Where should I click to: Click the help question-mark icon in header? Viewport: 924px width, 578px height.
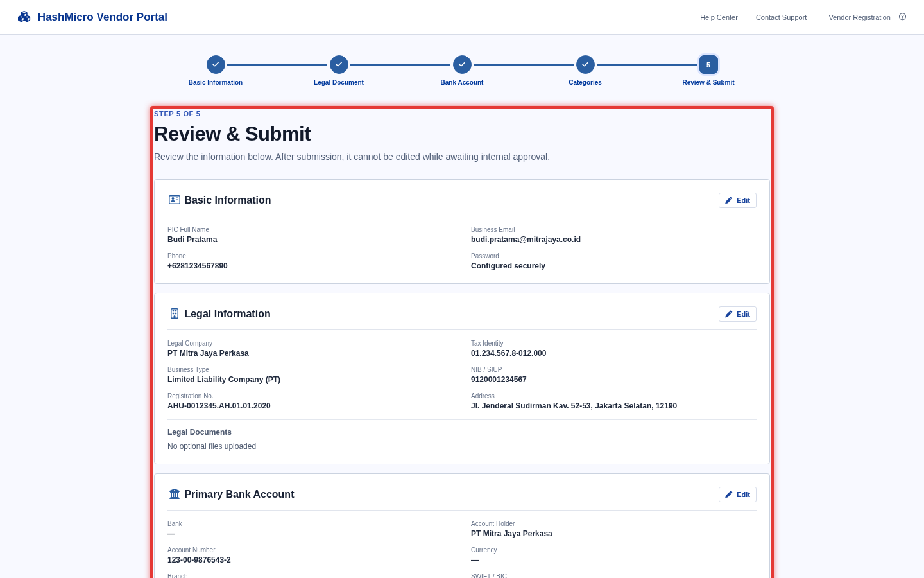(902, 17)
